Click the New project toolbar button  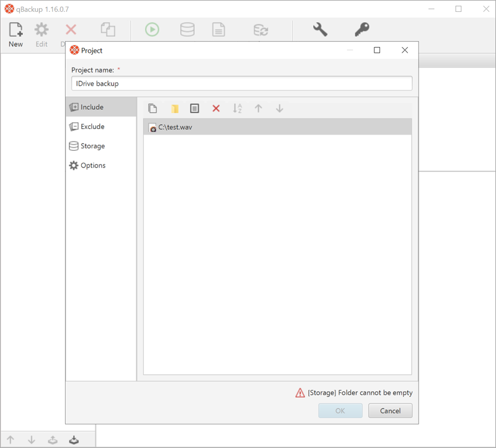15,35
